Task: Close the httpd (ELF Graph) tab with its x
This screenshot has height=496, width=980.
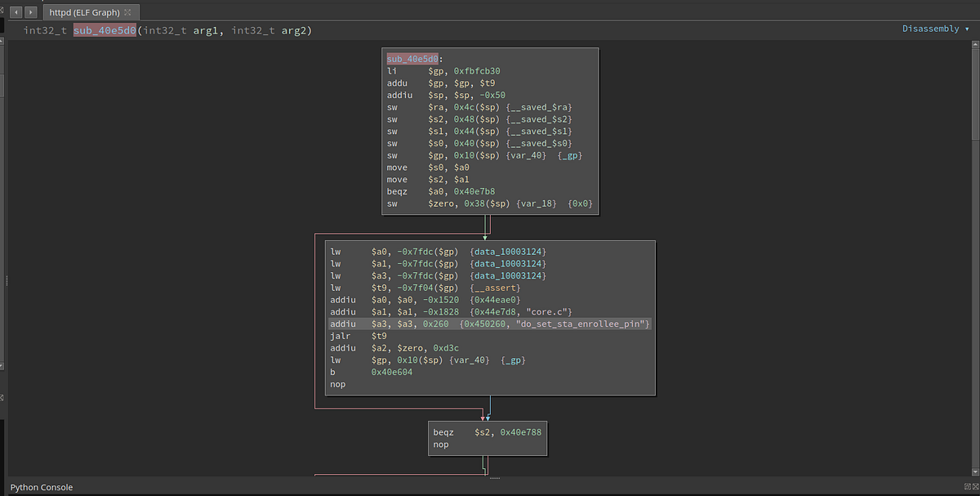Action: [127, 12]
